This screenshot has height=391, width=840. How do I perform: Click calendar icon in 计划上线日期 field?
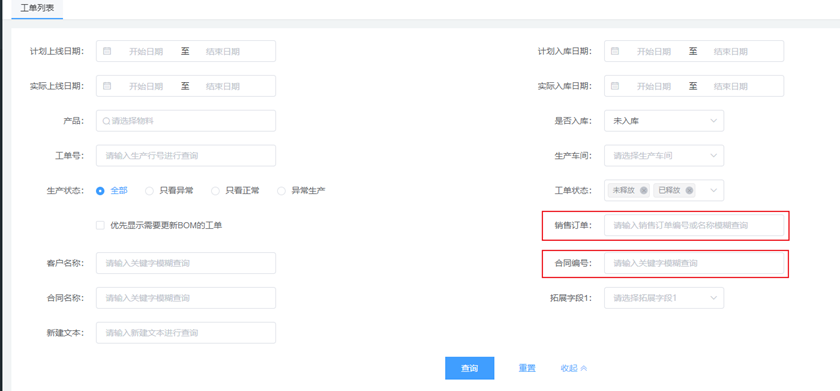107,51
